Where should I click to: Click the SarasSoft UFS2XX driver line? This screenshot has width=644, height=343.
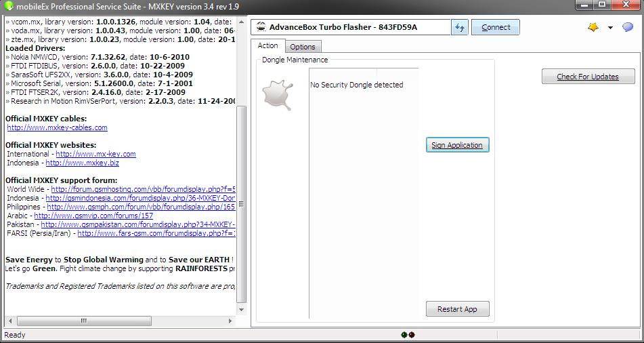coord(99,75)
